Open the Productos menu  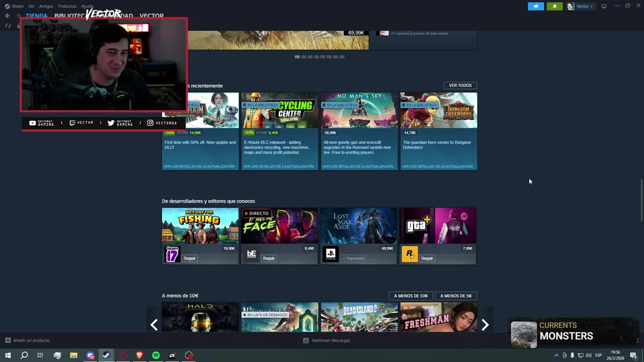pos(67,6)
